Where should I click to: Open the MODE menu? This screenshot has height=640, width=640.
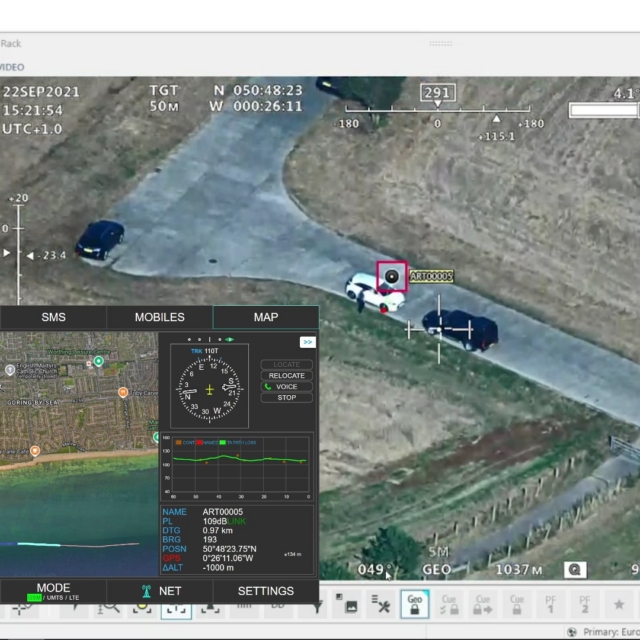click(x=53, y=591)
